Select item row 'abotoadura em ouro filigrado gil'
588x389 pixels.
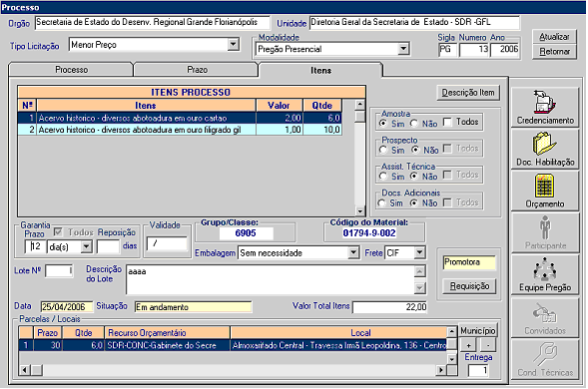coord(180,130)
